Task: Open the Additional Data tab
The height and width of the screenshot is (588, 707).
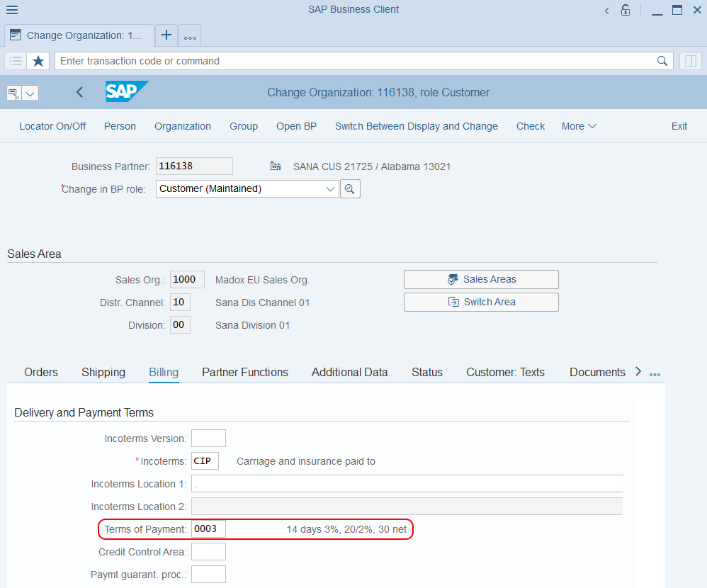Action: pyautogui.click(x=349, y=373)
